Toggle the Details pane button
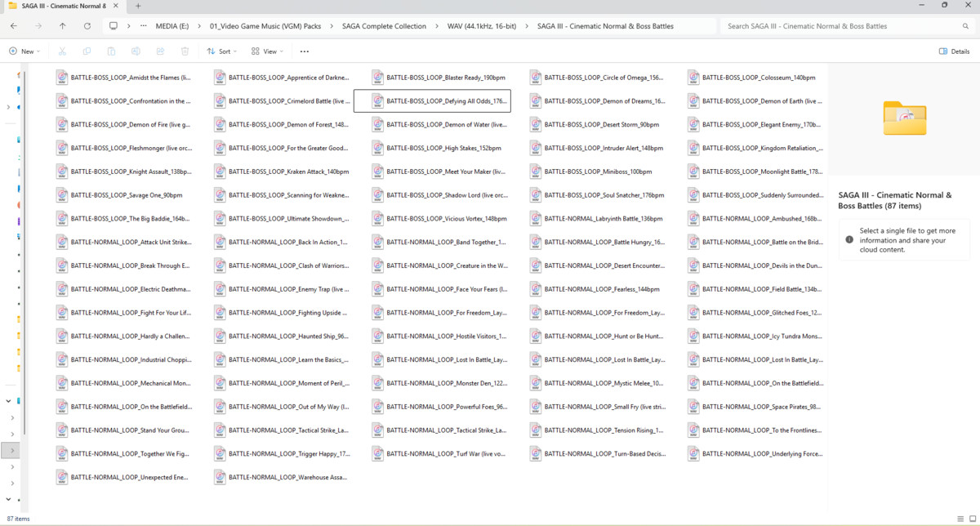This screenshot has width=980, height=526. tap(954, 51)
